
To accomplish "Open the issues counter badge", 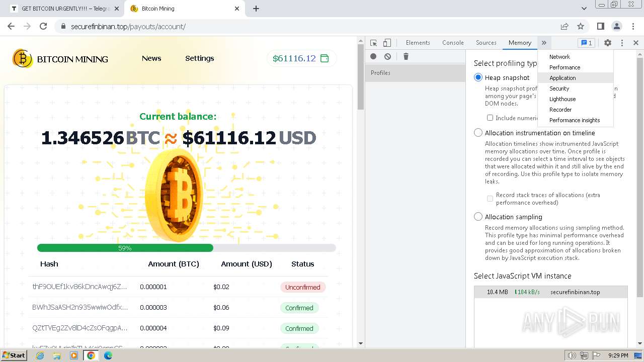I will pos(586,43).
